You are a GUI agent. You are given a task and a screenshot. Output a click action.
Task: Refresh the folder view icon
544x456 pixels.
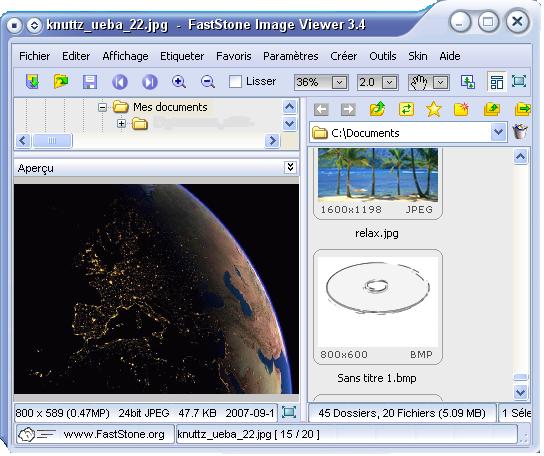coord(406,109)
